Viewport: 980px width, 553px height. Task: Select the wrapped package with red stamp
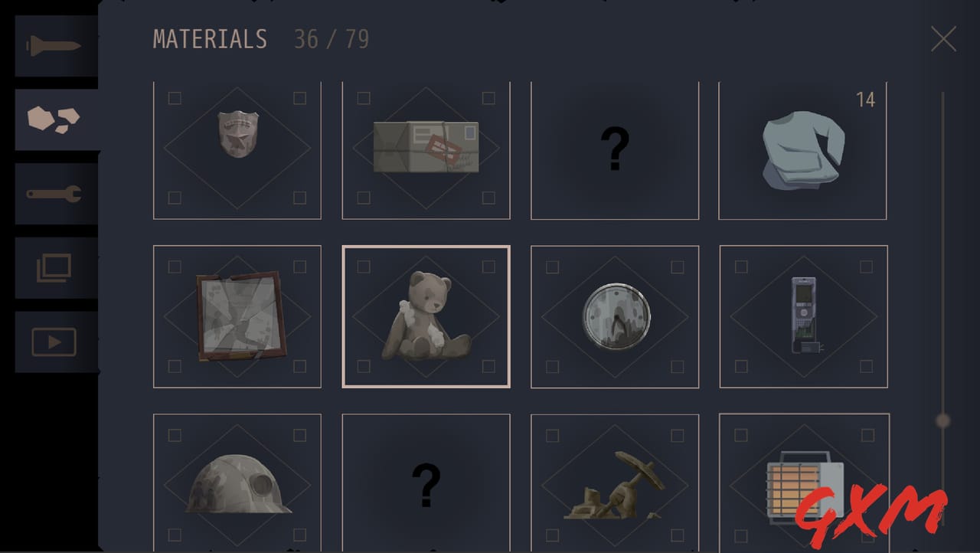pos(426,150)
